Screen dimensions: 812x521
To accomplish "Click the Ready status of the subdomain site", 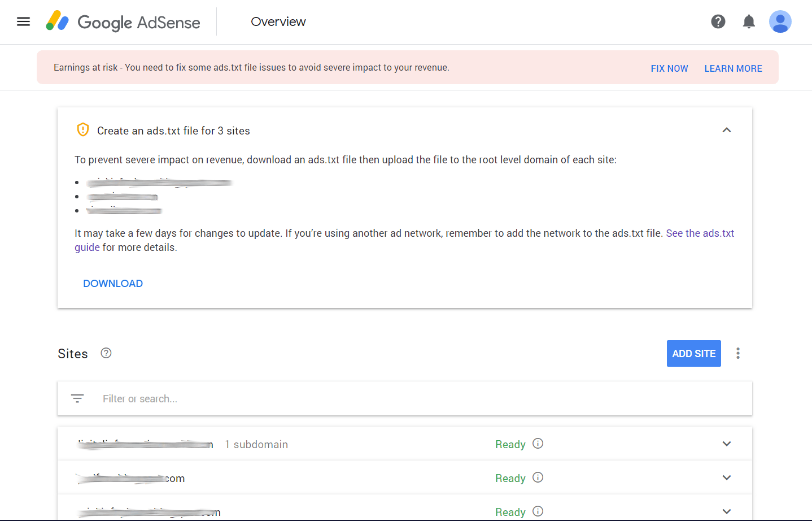I will pyautogui.click(x=510, y=445).
